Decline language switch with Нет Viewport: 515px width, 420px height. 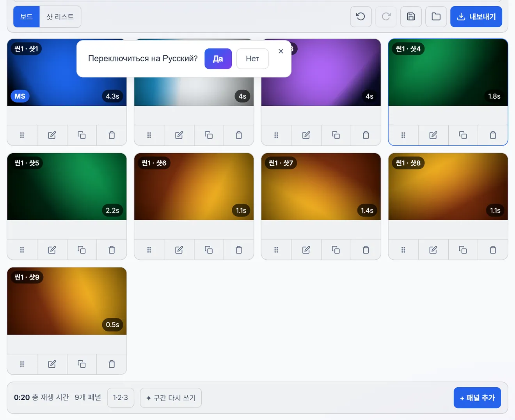[x=252, y=58]
